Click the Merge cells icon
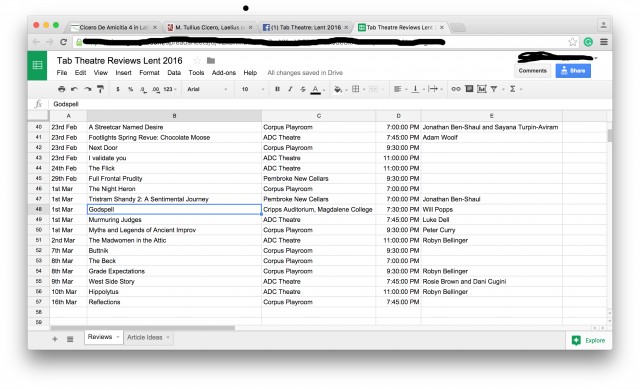The height and width of the screenshot is (389, 640). [x=373, y=89]
